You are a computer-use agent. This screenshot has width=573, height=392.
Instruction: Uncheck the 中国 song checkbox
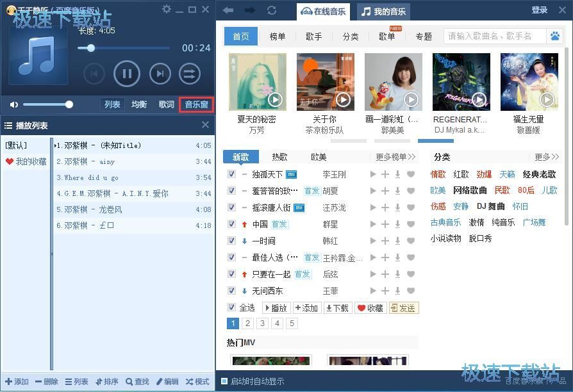point(231,224)
